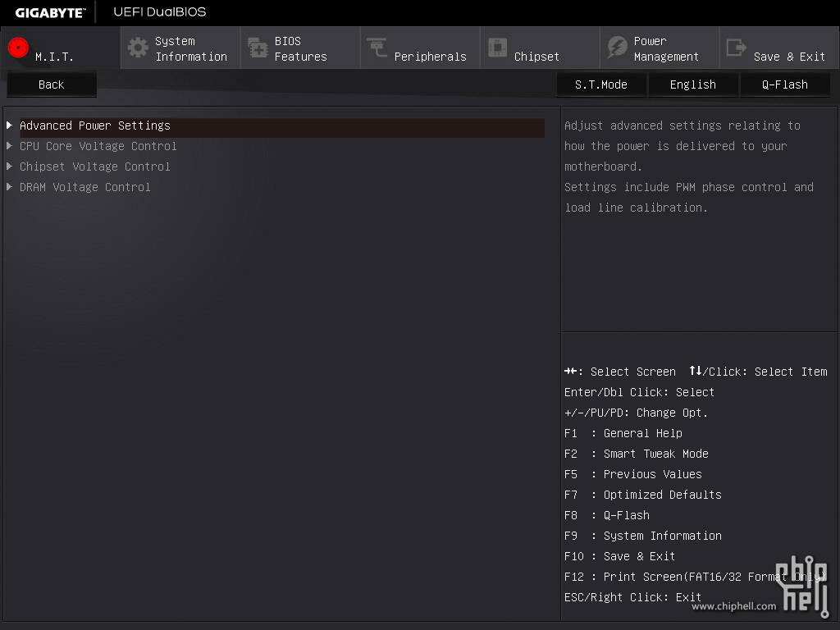Click the 'Select Screen' help text
The image size is (840, 630).
[x=633, y=372]
